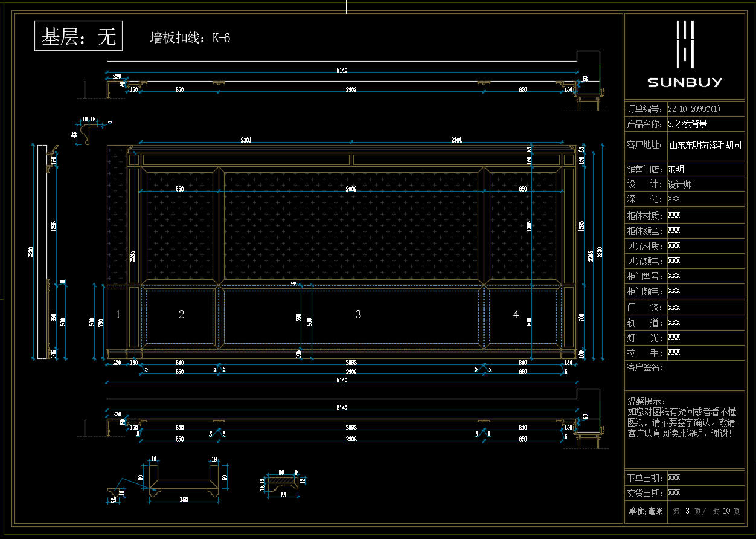This screenshot has height=539, width=756.
Task: Select panel number 2 in the elevation
Action: pyautogui.click(x=181, y=314)
